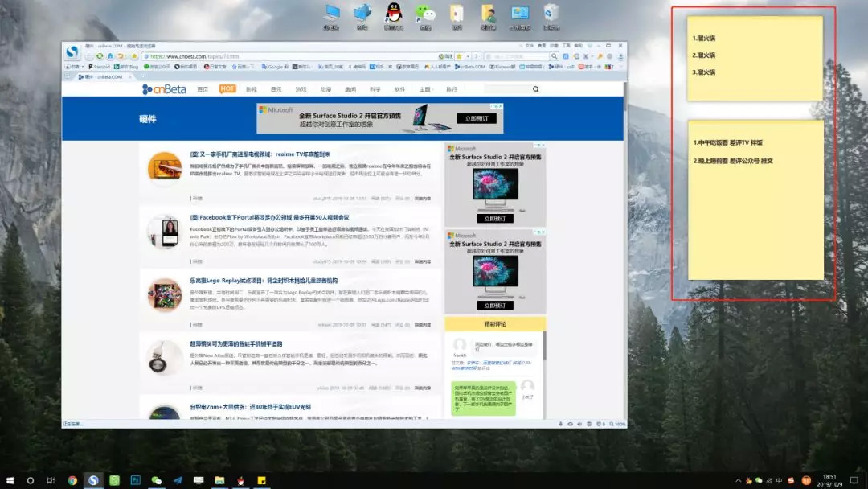Open Chrome from the taskbar
This screenshot has height=489, width=868.
(72, 480)
